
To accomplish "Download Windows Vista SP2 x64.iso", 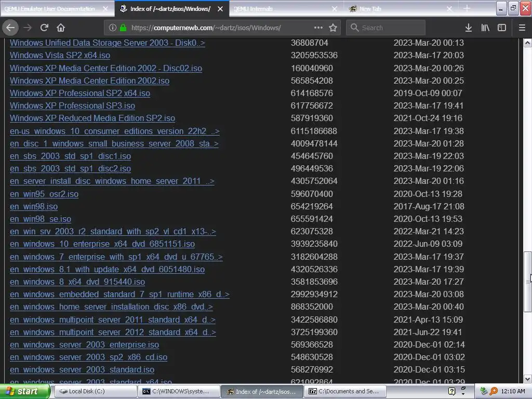I will [60, 55].
